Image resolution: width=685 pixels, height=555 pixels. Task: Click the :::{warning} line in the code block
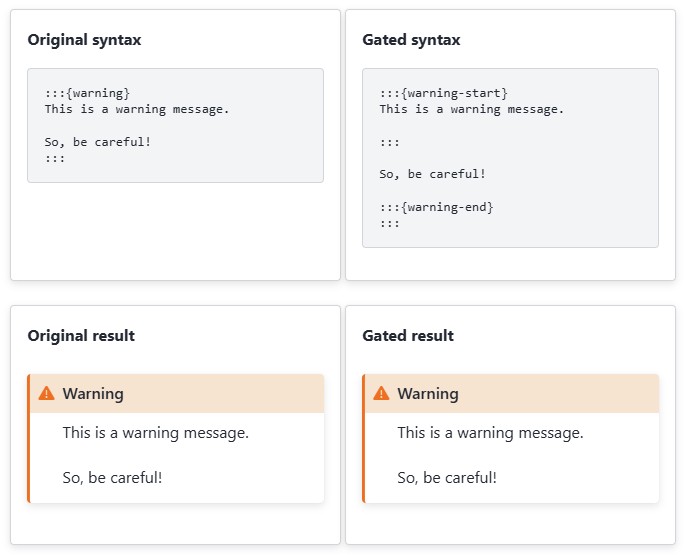tap(87, 93)
